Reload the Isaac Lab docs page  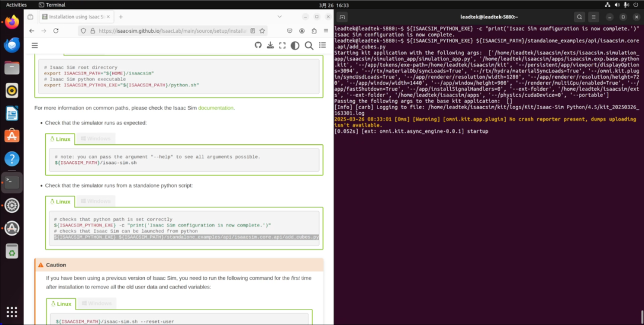[x=56, y=31]
